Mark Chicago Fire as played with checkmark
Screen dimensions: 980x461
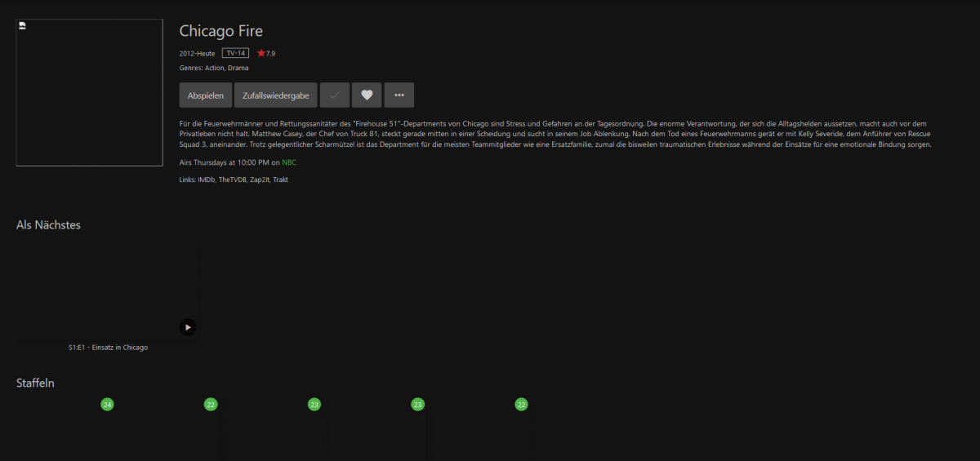click(x=335, y=95)
